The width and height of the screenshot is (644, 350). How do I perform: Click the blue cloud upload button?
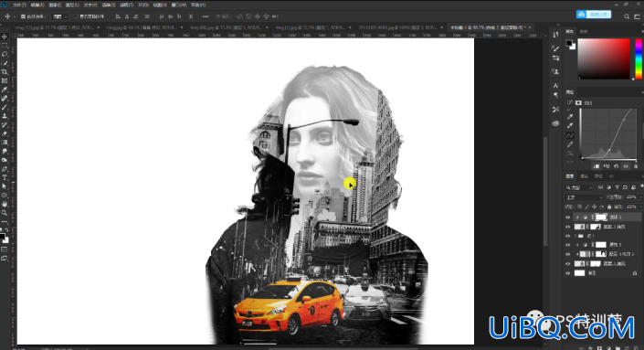(594, 15)
